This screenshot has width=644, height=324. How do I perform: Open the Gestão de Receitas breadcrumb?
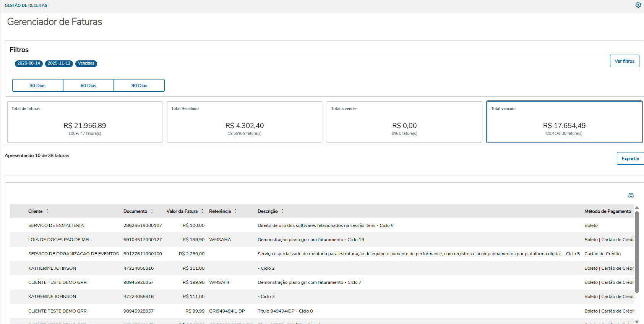point(26,5)
